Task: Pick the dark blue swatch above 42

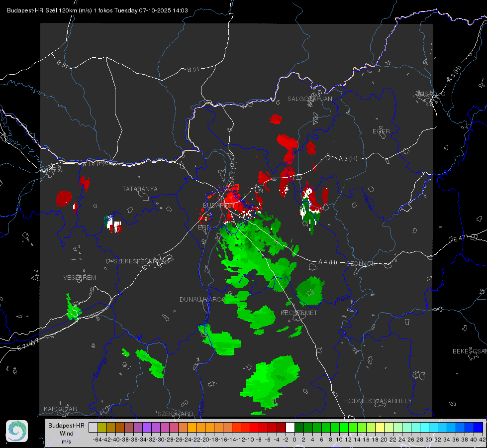Action: coord(479,428)
